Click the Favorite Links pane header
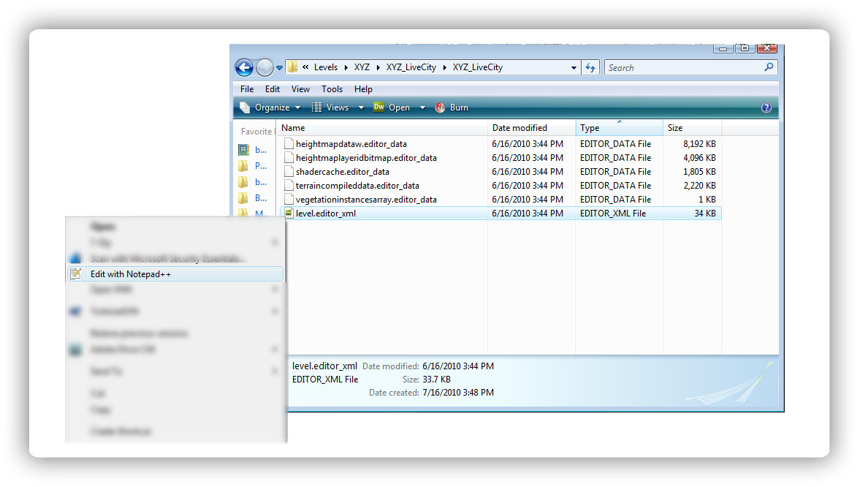This screenshot has width=868, height=487. coord(257,132)
